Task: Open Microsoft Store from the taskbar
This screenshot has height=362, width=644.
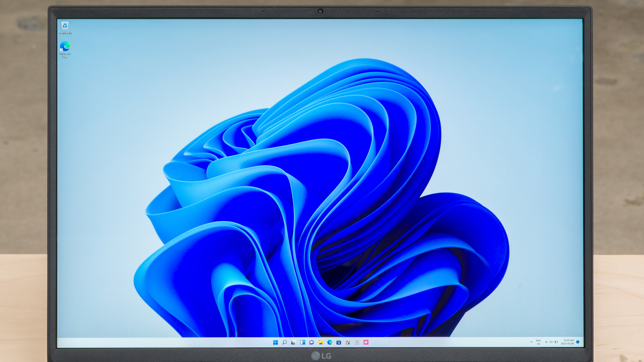Action: (x=339, y=342)
